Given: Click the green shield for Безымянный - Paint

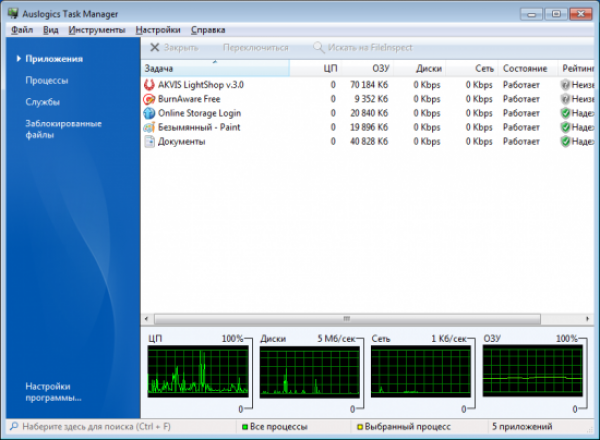Looking at the screenshot, I should tap(565, 127).
